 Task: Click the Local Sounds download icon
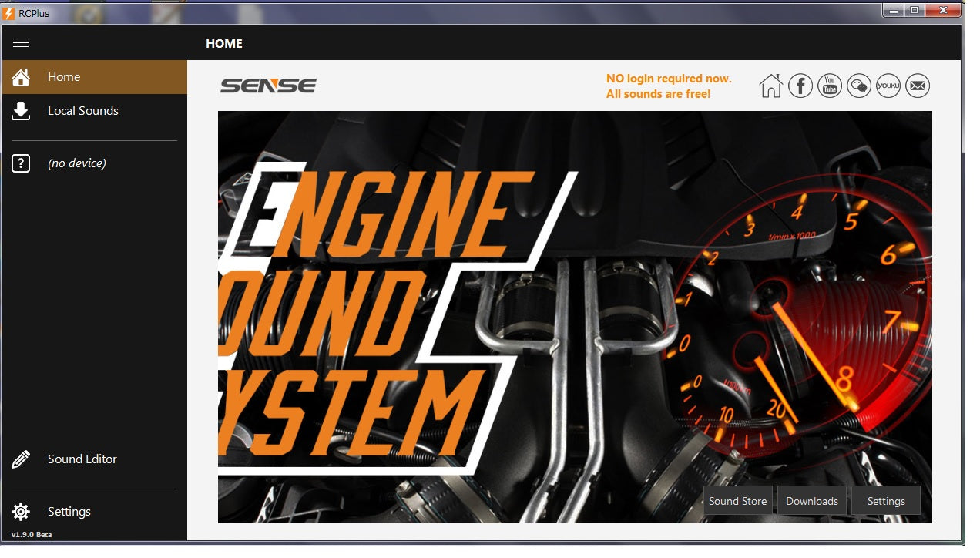21,111
